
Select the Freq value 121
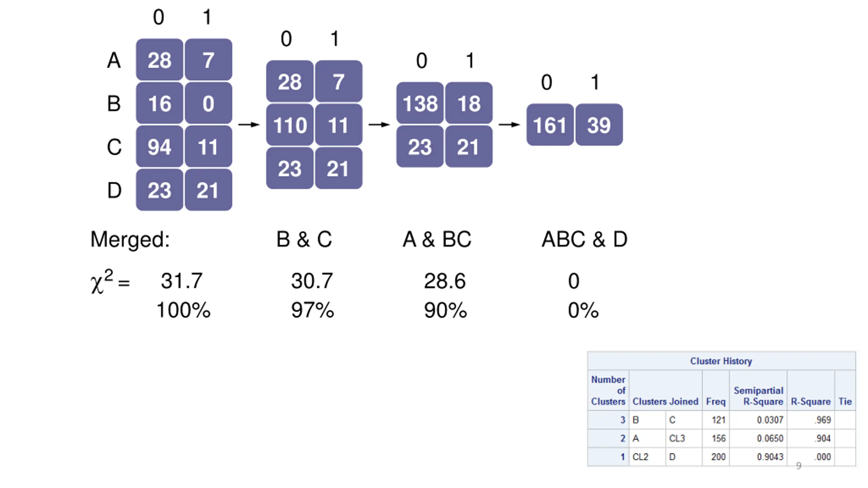coord(718,420)
